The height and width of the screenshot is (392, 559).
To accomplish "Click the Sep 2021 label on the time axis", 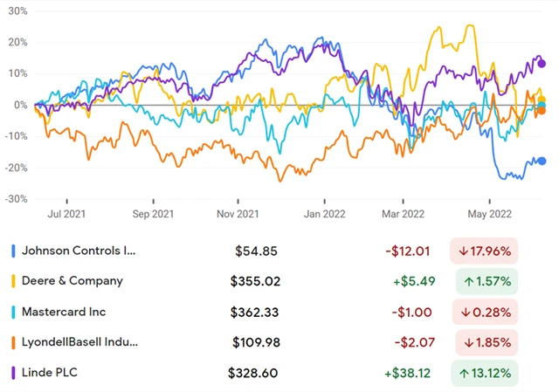I will [151, 213].
